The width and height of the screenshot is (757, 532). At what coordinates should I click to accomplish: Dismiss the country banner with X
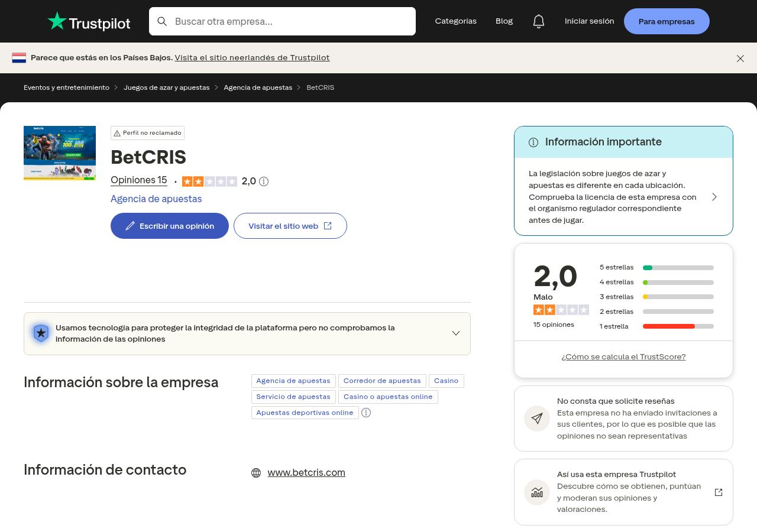point(740,58)
